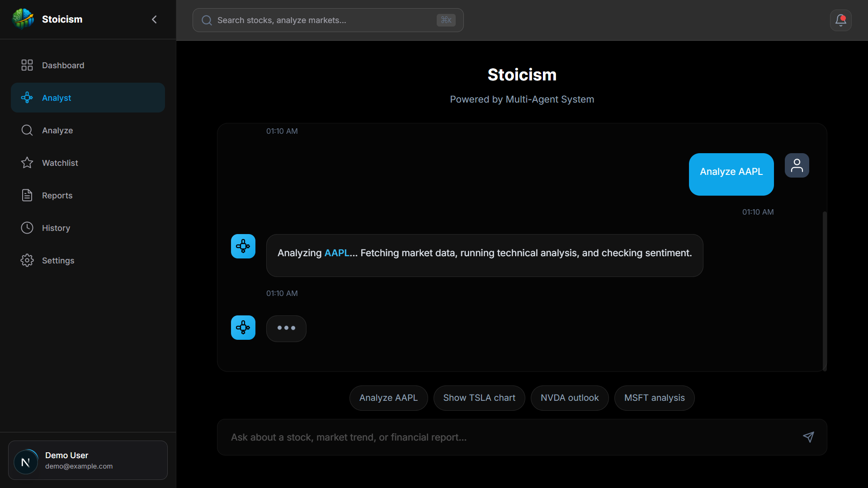Collapse the sidebar with the chevron
Image resolution: width=868 pixels, height=488 pixels.
pos(154,19)
